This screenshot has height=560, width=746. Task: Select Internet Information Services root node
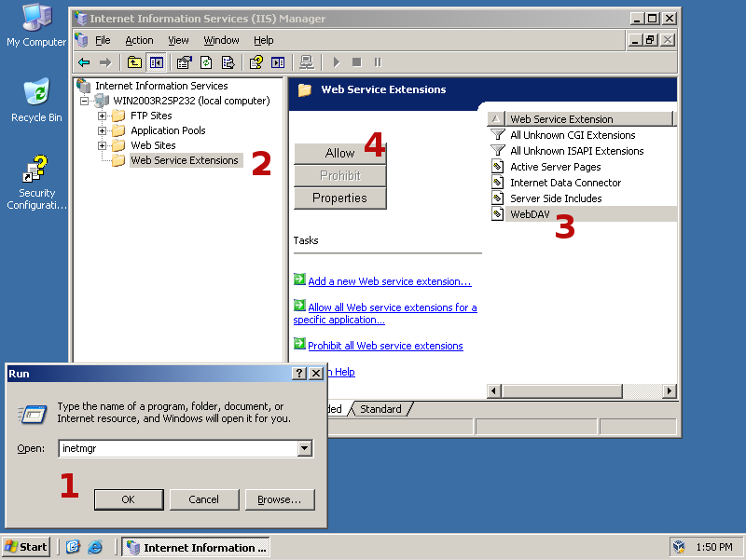tap(161, 86)
